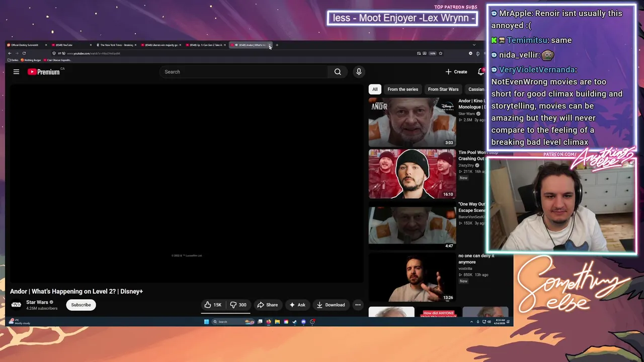
Task: Subscribe to Star Wars channel
Action: click(81, 305)
